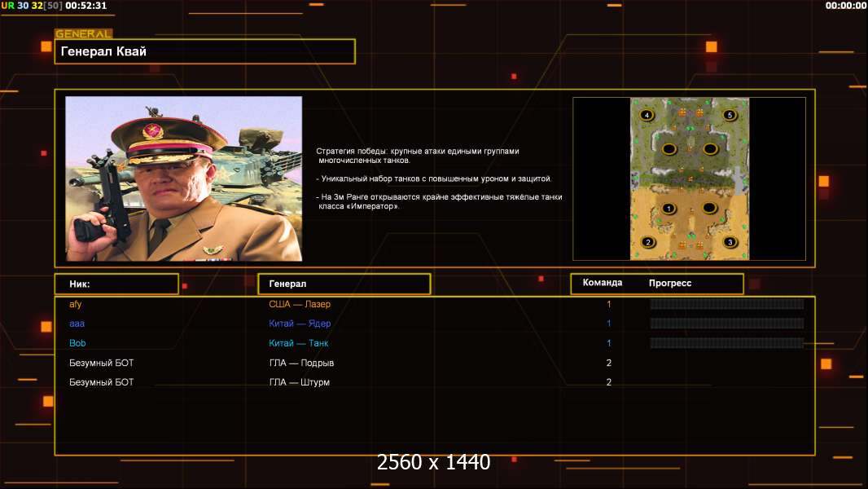Click 'Китай — Ядер' general entry
The image size is (868, 489).
(300, 324)
